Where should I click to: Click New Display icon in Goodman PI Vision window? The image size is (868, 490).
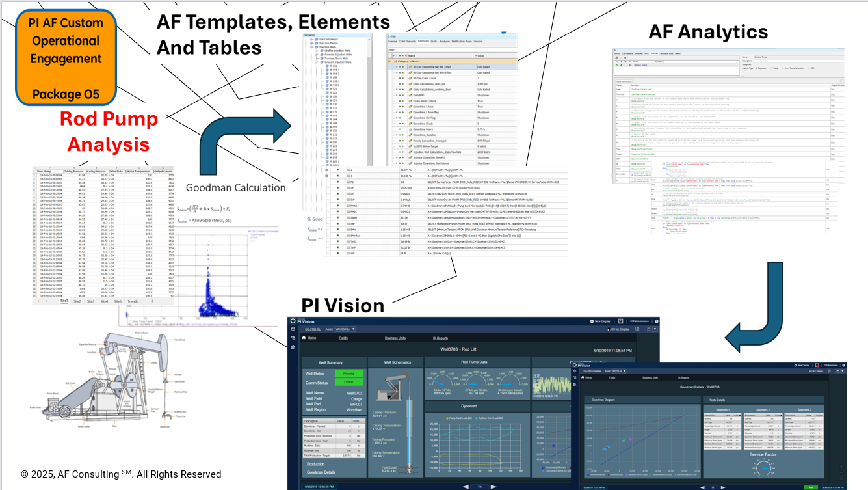(795, 365)
